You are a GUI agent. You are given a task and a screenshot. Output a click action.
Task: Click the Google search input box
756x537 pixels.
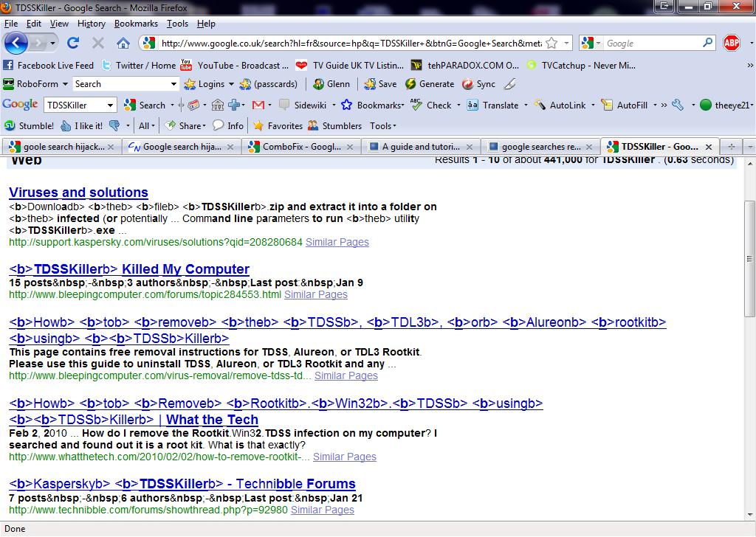coord(653,43)
